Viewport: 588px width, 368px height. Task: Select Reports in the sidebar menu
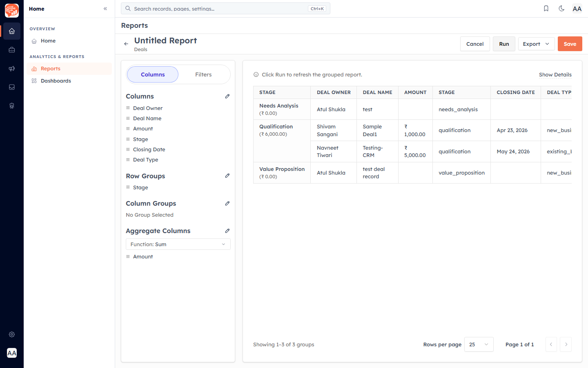[69, 69]
